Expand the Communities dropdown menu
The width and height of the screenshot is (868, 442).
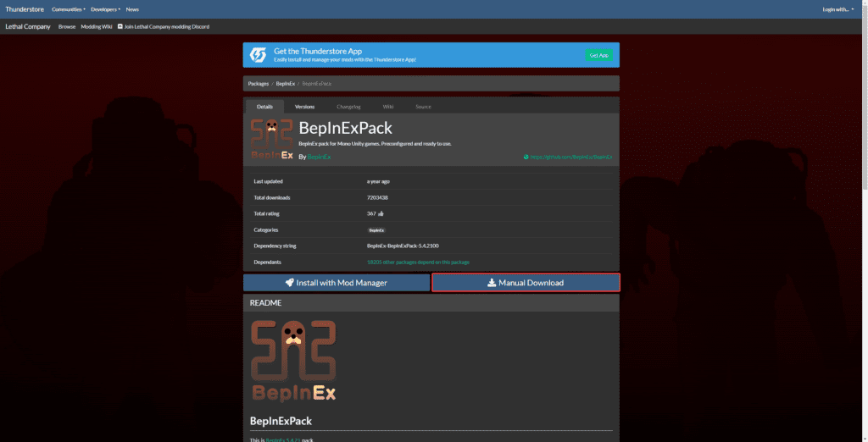point(68,9)
